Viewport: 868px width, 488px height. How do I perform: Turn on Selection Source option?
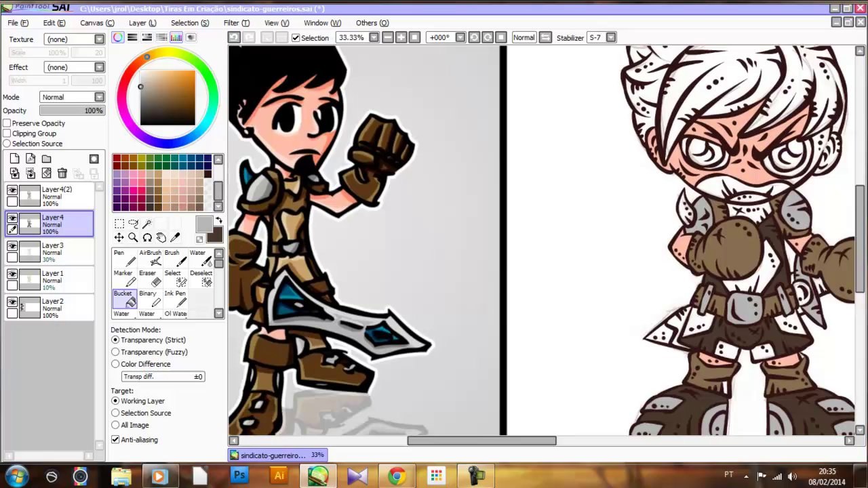click(x=7, y=144)
